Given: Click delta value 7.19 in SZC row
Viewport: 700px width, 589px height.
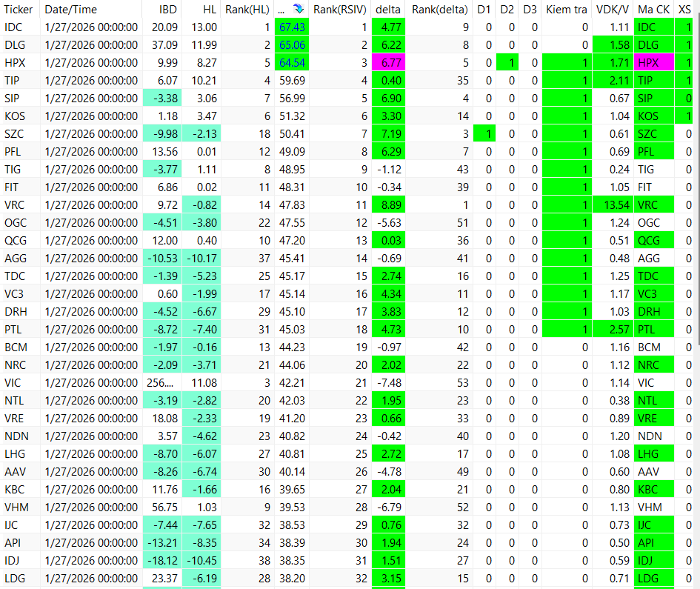Looking at the screenshot, I should [388, 134].
